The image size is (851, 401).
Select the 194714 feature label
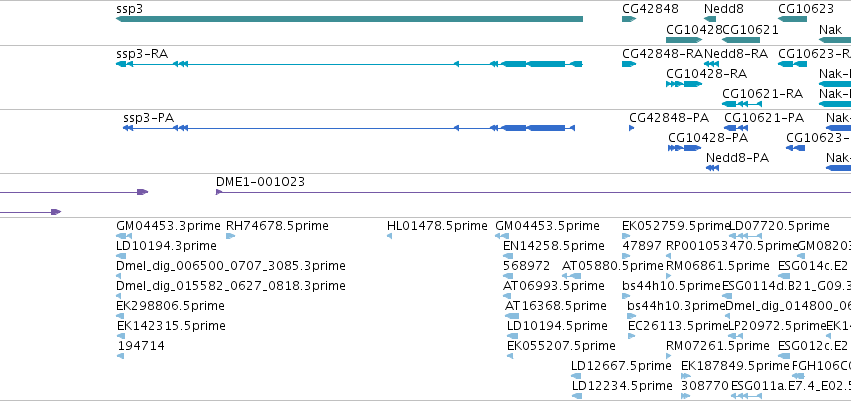coord(141,346)
